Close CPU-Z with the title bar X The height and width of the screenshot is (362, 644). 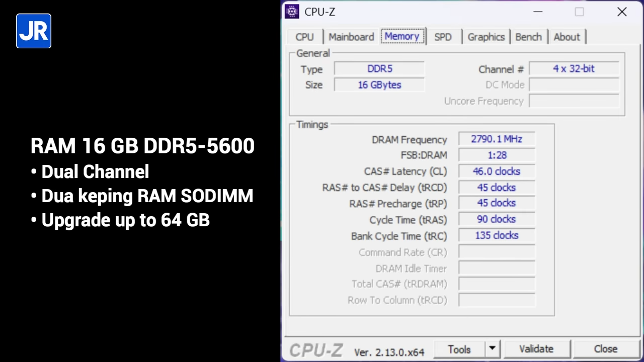[x=622, y=12]
